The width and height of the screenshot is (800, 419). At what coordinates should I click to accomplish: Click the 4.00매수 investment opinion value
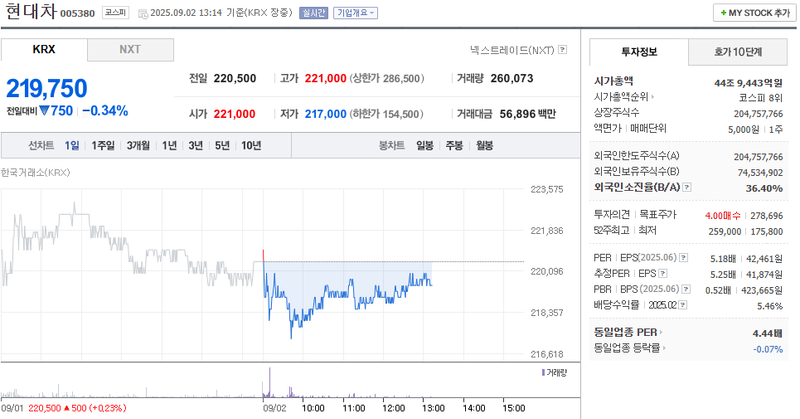coord(722,216)
